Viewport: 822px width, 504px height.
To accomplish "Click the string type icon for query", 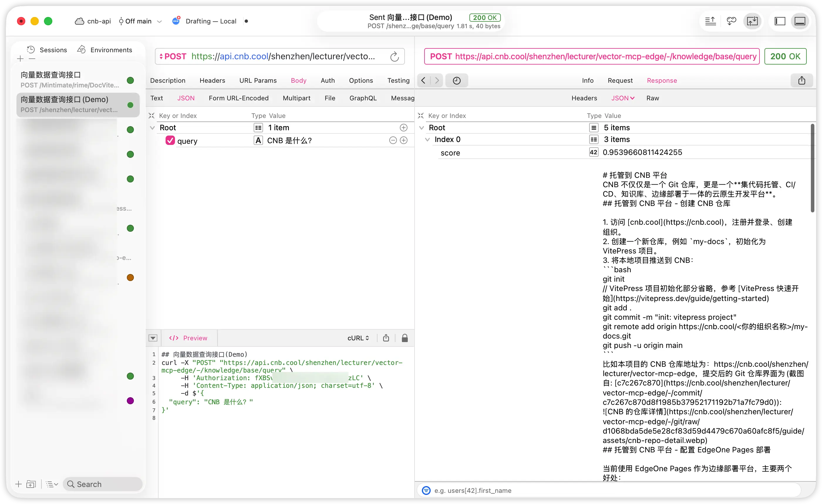I will tap(258, 140).
